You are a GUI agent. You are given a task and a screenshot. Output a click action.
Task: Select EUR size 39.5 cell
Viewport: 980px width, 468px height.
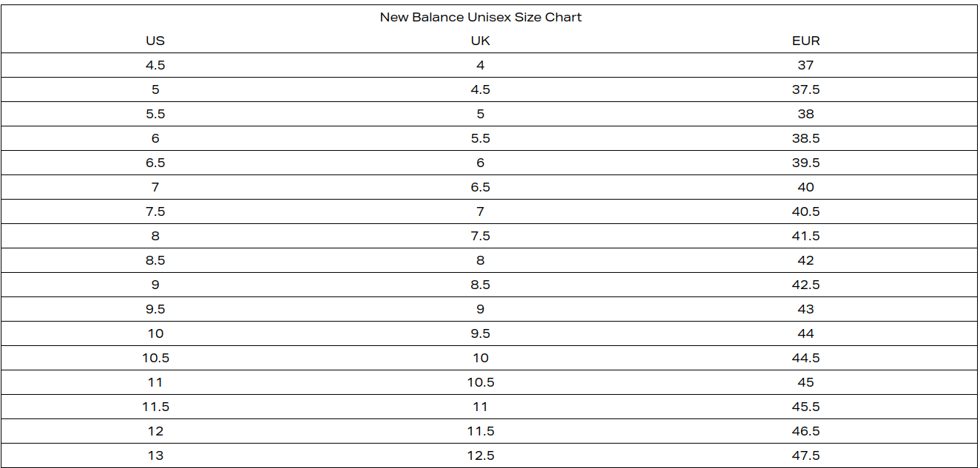coord(806,163)
